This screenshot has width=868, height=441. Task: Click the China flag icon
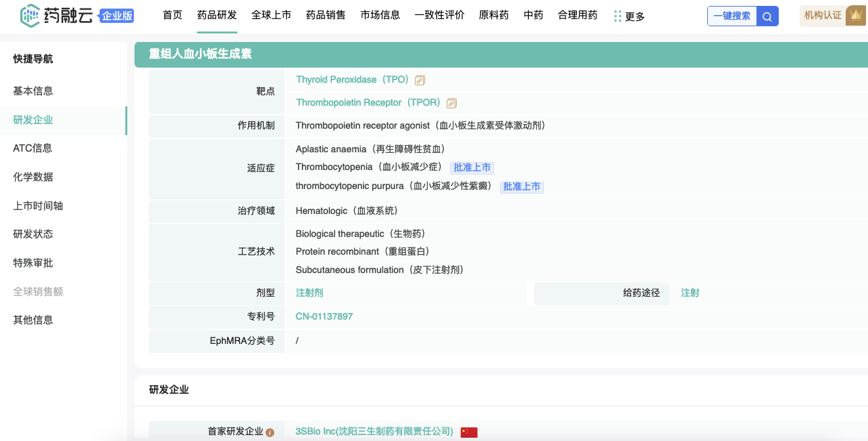[x=468, y=432]
